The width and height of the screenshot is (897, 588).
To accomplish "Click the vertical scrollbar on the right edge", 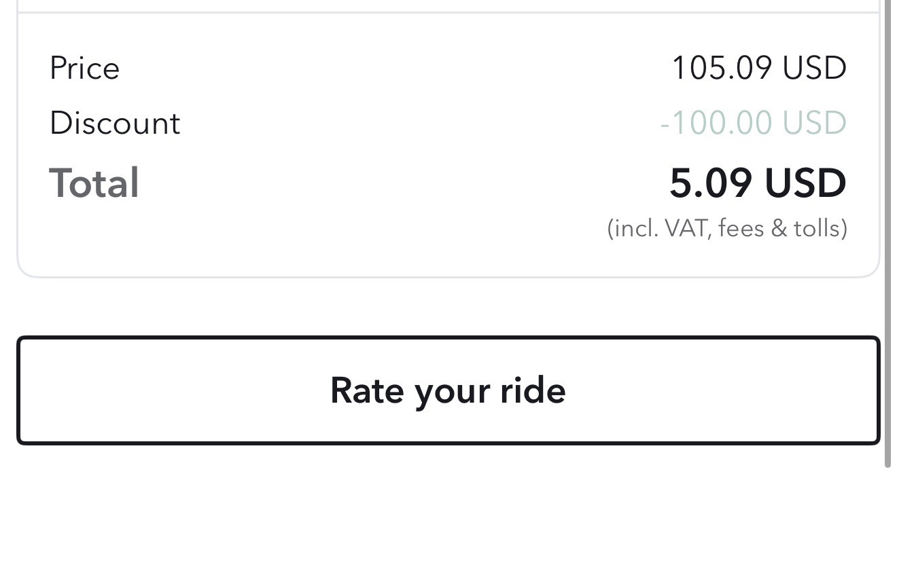I will (x=887, y=231).
